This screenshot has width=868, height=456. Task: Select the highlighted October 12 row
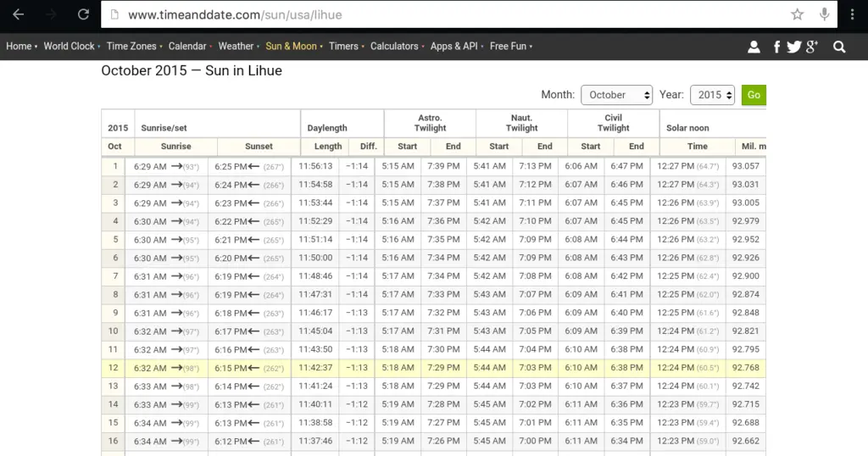[x=432, y=368]
